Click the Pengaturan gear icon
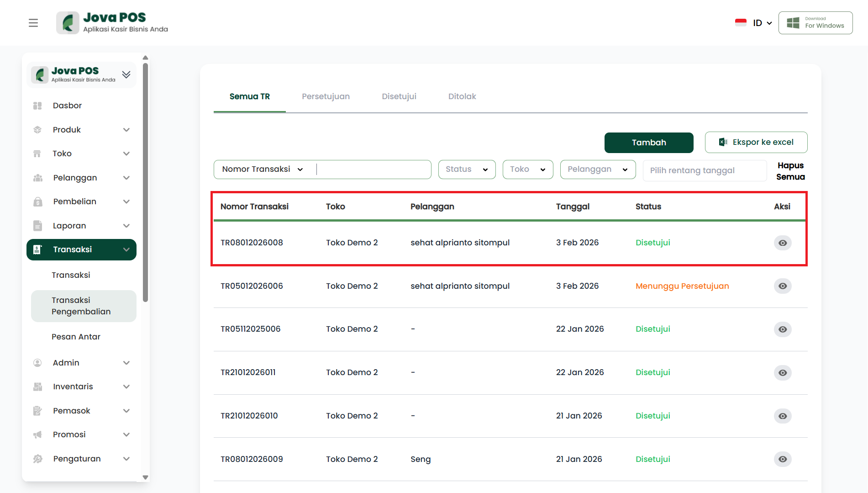 click(37, 459)
